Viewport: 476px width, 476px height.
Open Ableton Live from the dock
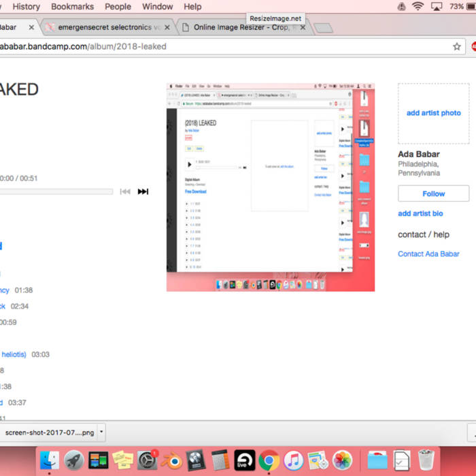click(x=245, y=460)
